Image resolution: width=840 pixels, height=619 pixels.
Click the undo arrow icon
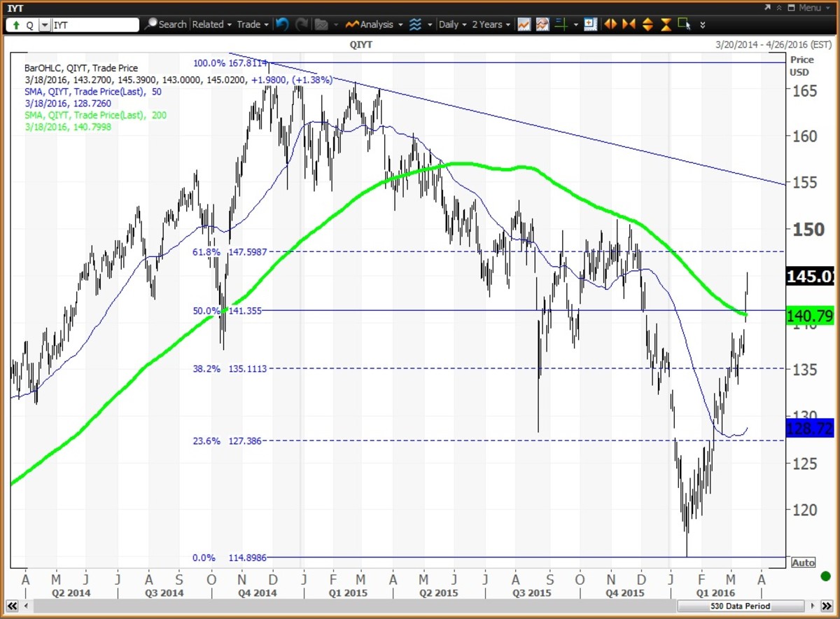pyautogui.click(x=282, y=25)
